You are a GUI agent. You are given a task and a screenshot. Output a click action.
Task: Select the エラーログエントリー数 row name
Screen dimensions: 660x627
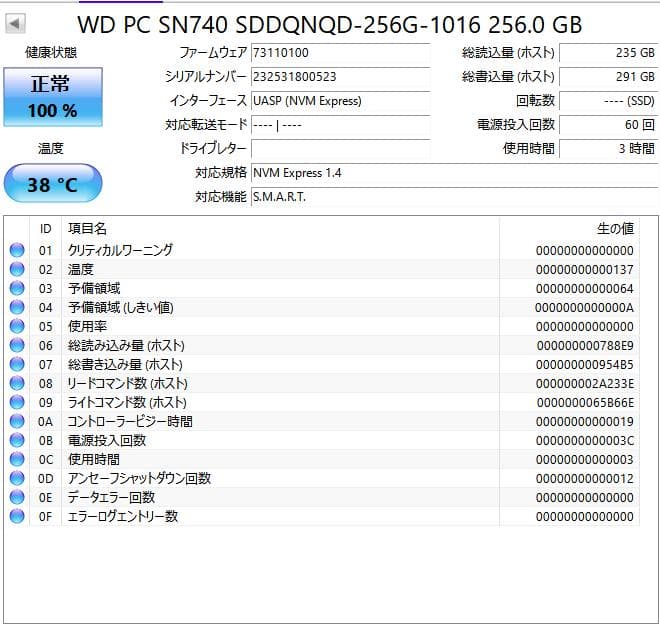(122, 516)
